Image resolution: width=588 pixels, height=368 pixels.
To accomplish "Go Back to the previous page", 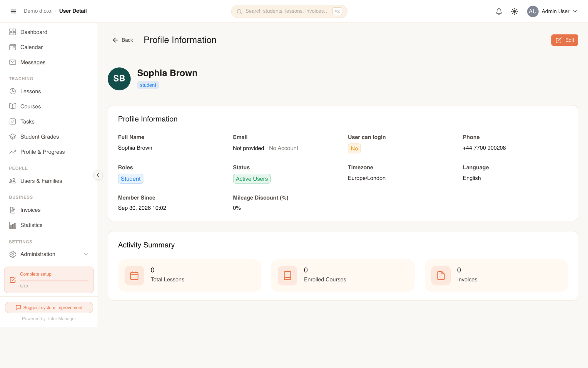I will pos(123,40).
